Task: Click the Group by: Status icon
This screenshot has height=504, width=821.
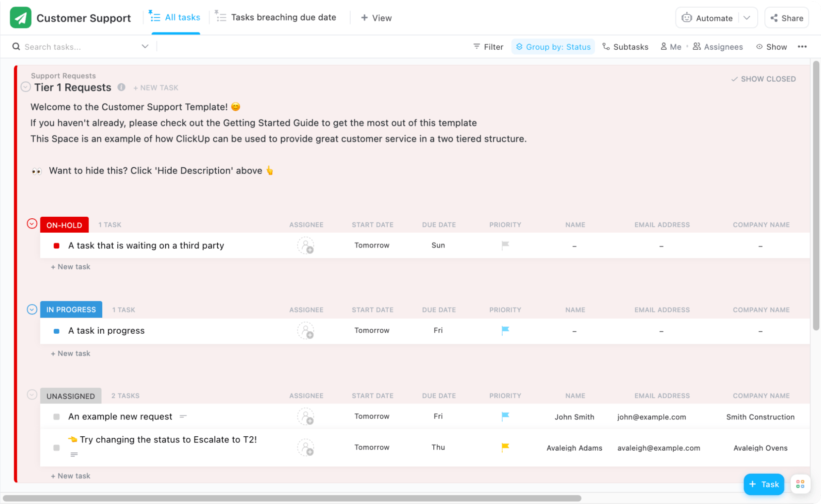Action: click(x=519, y=46)
